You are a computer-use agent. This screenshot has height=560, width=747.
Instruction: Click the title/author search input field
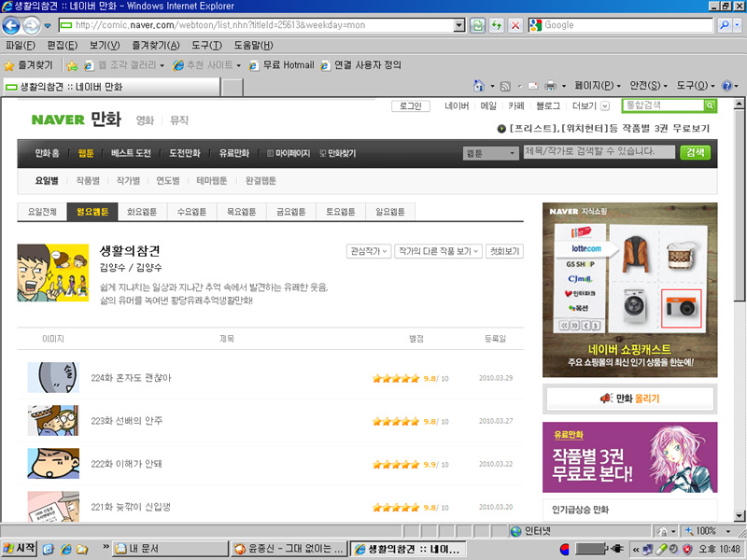[x=598, y=152]
